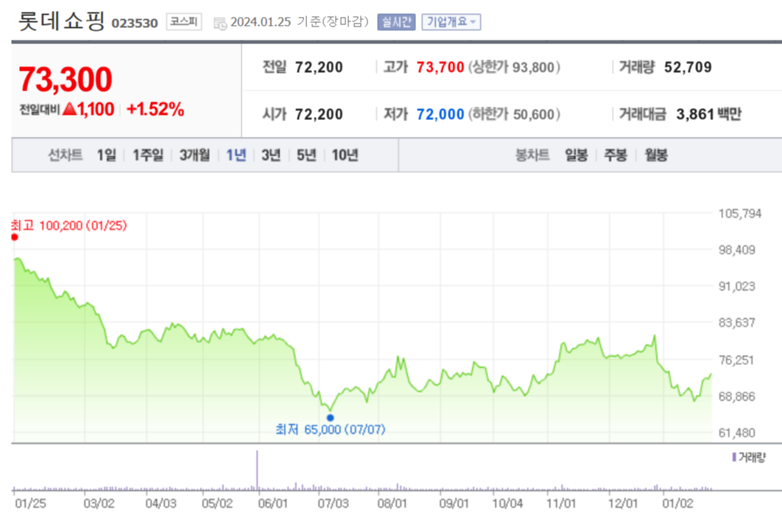Switch to the 10년 line chart
The width and height of the screenshot is (782, 532).
click(345, 155)
